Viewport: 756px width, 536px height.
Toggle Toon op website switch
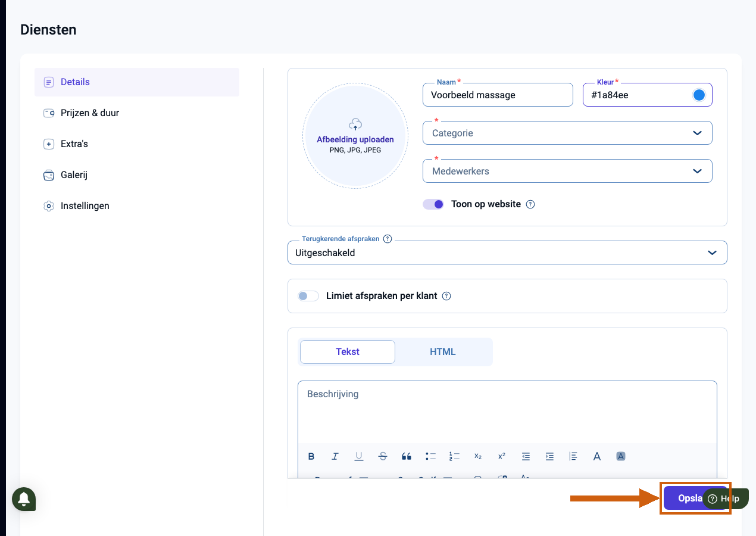pyautogui.click(x=433, y=204)
